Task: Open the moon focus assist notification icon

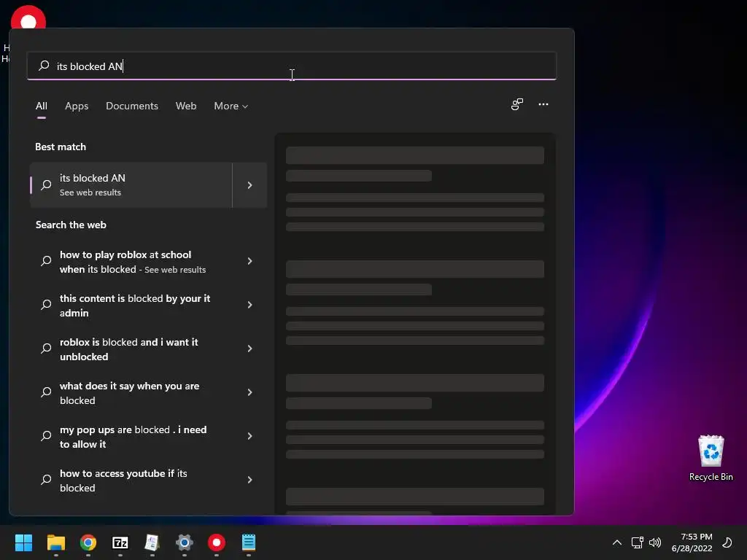Action: (727, 542)
